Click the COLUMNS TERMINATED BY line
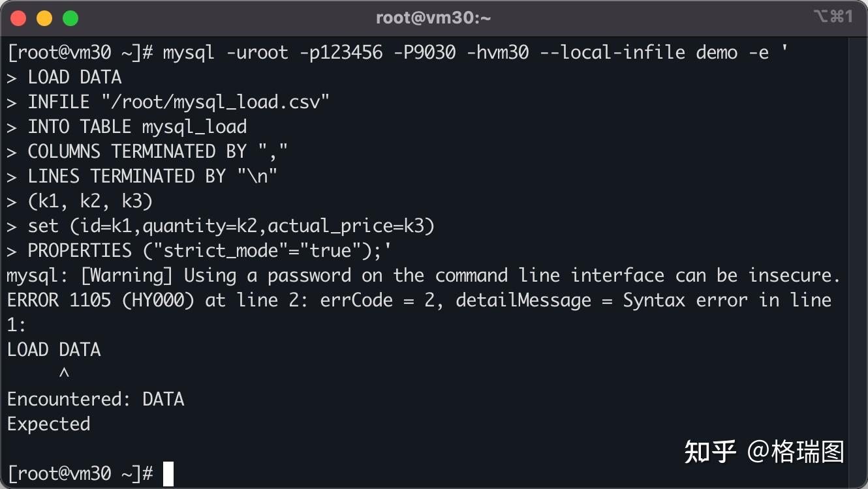 coord(157,151)
